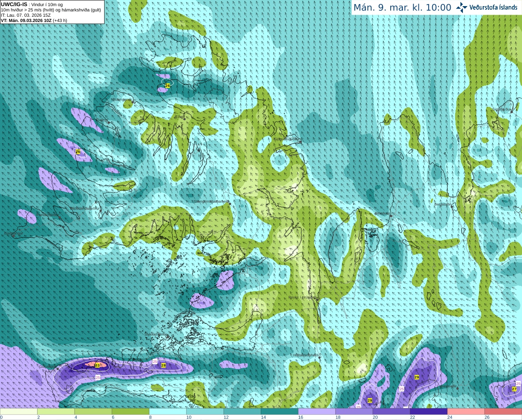Click the yellow 29 label north of Hveravellir
Image resolution: width=522 pixels, height=420 pixels.
click(x=417, y=377)
